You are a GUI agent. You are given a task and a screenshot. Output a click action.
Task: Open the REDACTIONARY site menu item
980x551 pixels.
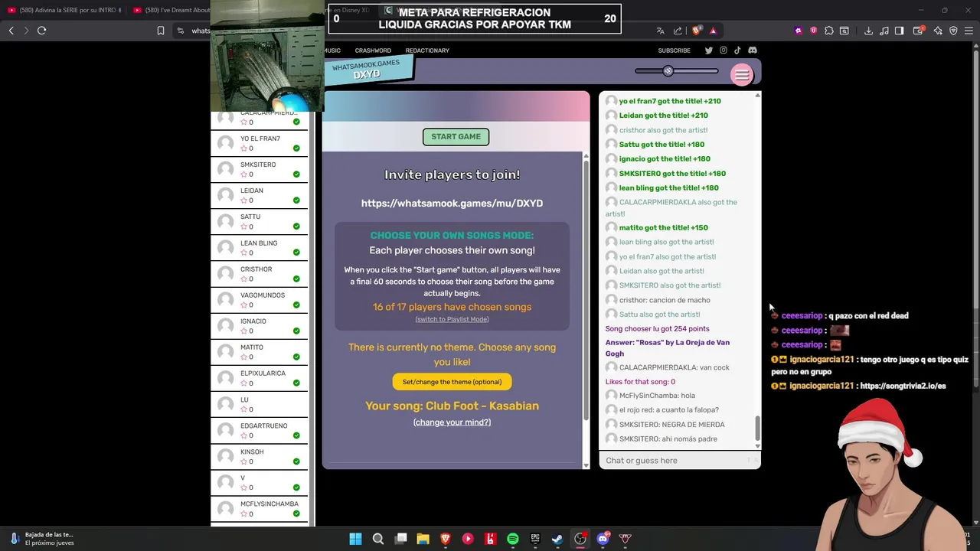point(427,51)
